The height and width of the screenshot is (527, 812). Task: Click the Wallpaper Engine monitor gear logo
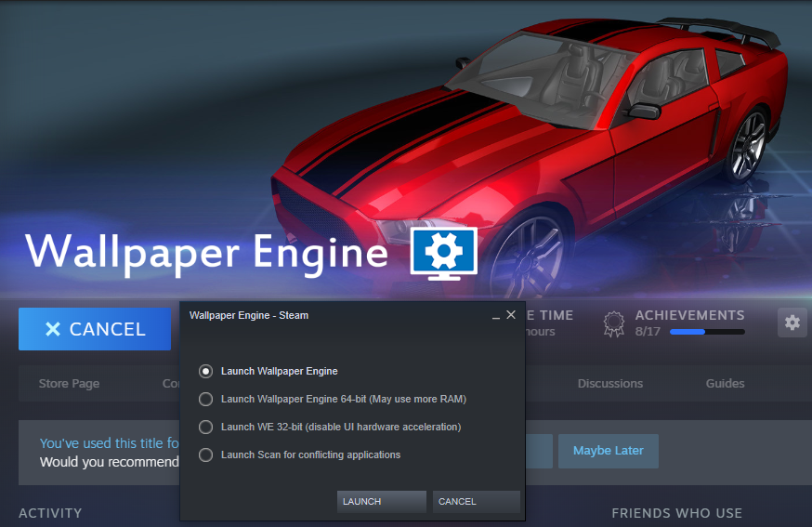pos(444,253)
